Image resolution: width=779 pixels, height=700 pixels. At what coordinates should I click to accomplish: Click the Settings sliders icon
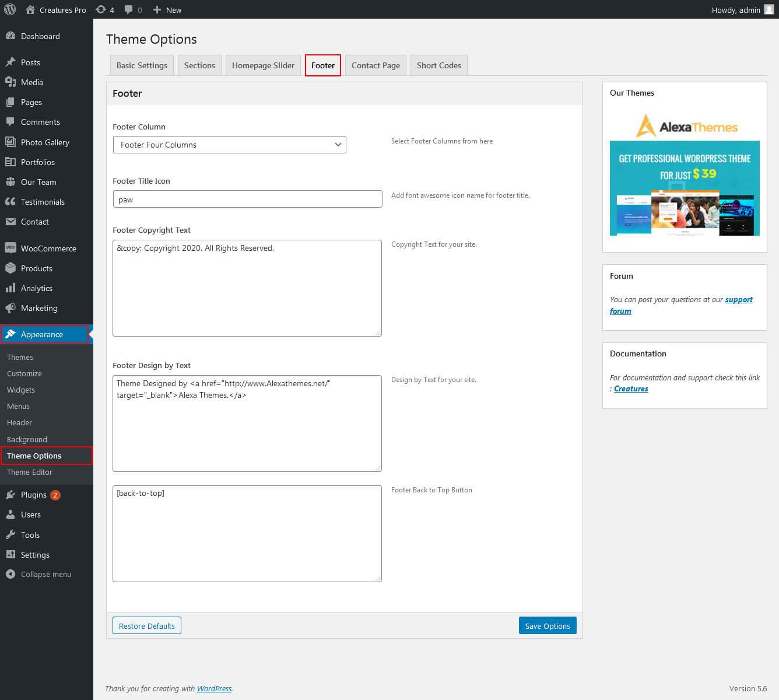pyautogui.click(x=10, y=555)
